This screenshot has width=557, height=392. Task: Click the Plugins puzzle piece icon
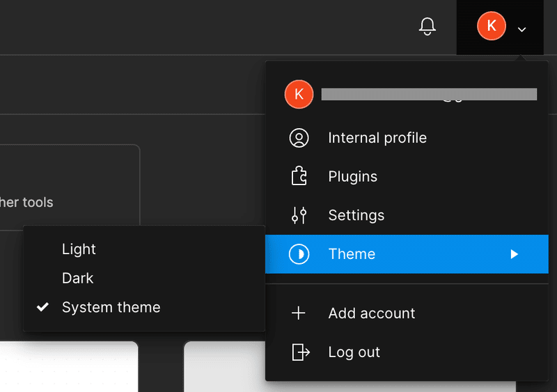(299, 177)
